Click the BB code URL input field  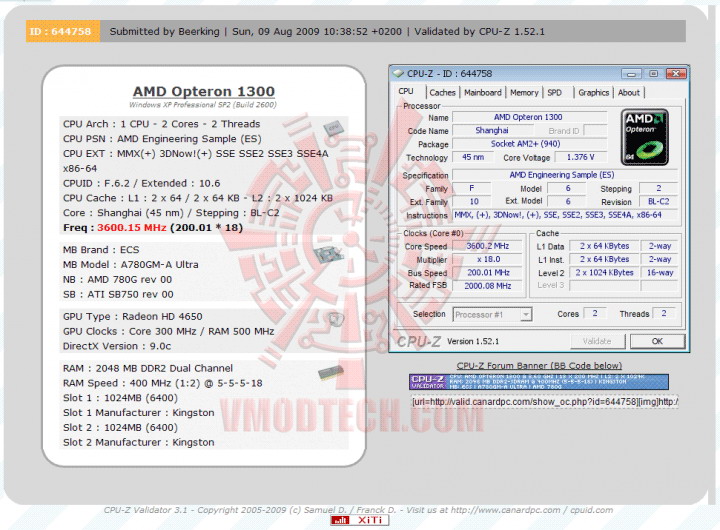(x=545, y=402)
